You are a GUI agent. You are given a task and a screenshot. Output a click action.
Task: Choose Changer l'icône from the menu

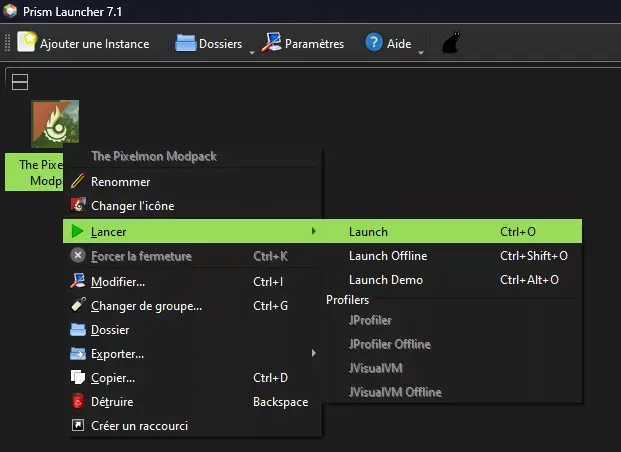point(192,206)
